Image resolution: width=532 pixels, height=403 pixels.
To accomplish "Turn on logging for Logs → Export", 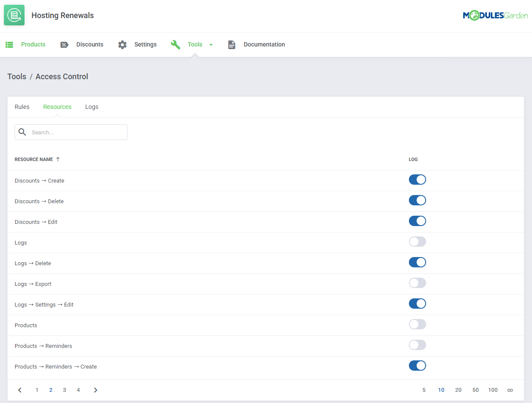I will pyautogui.click(x=417, y=283).
